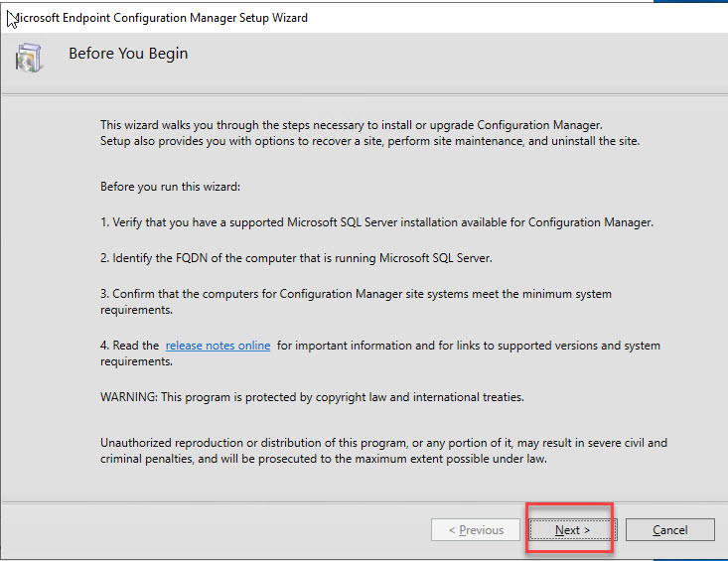
Task: Click step 3 about minimum system requirements
Action: (356, 294)
